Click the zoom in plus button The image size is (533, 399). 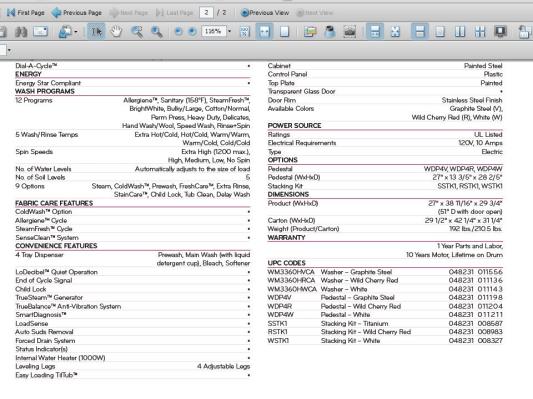click(192, 32)
